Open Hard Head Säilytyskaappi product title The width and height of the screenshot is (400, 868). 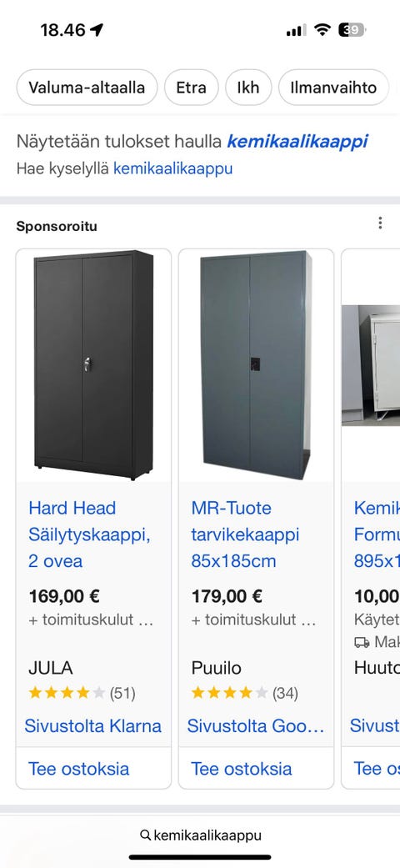pyautogui.click(x=89, y=534)
